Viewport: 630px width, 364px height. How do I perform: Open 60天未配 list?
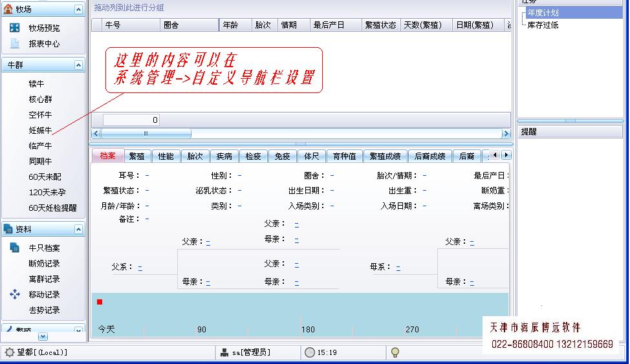[x=45, y=177]
